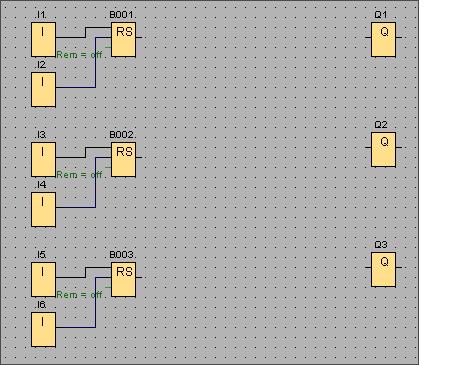Image resolution: width=456 pixels, height=365 pixels.
Task: Select input block I3
Action: tap(43, 159)
